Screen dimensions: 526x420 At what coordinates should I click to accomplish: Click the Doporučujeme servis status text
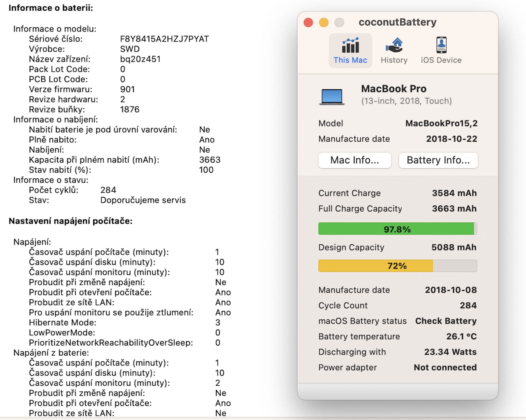coord(143,200)
